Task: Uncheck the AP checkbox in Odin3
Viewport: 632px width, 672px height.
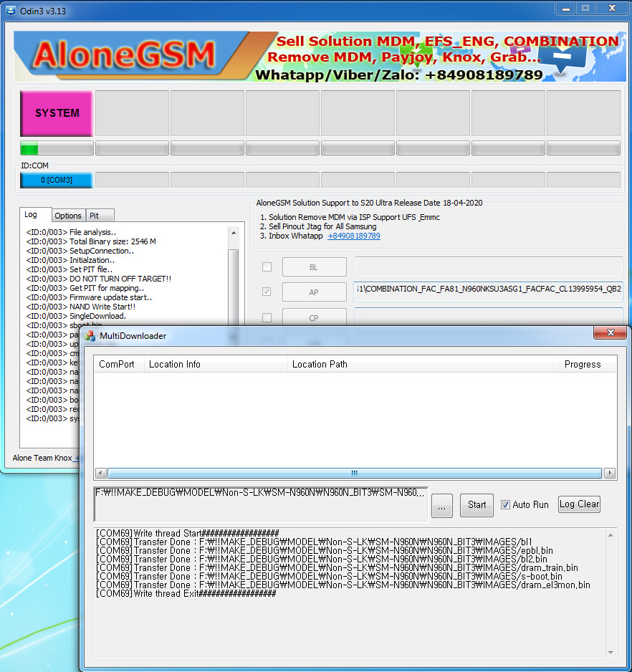Action: [x=267, y=292]
